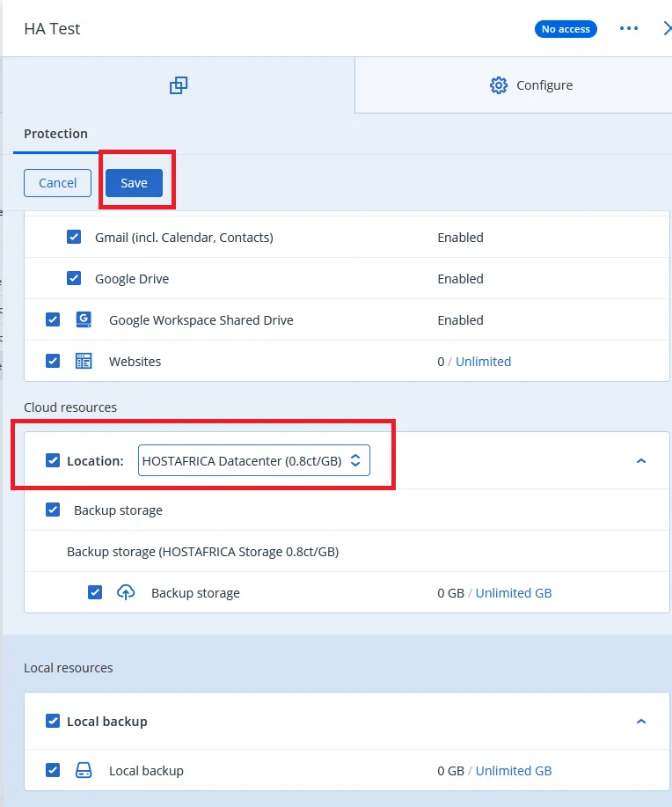Click the Cancel button
The image size is (672, 807).
(x=58, y=183)
